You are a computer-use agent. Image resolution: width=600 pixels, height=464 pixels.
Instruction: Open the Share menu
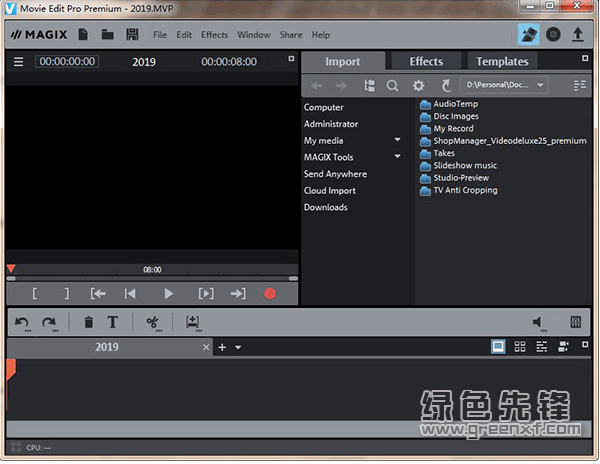coord(291,35)
